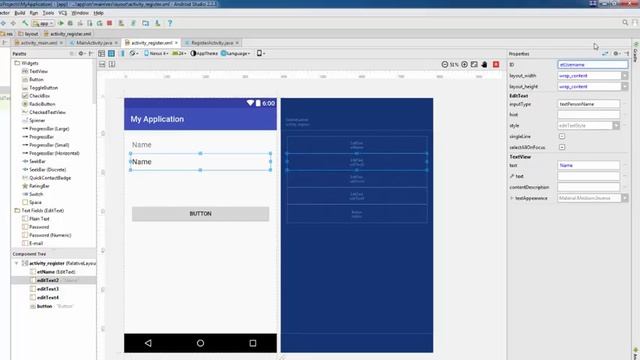Click the search magnifier icon top right
The image size is (640, 360).
tap(625, 23)
